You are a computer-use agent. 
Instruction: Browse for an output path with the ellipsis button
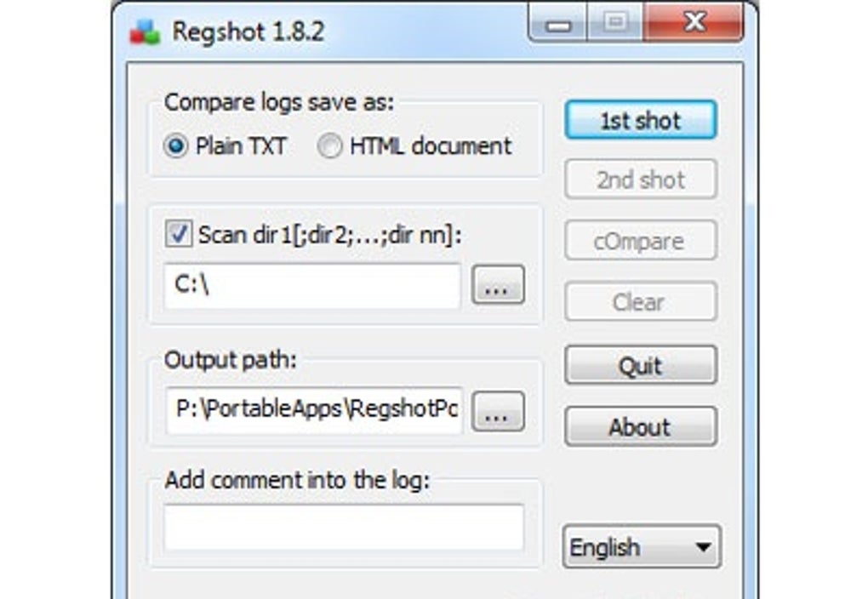(498, 411)
